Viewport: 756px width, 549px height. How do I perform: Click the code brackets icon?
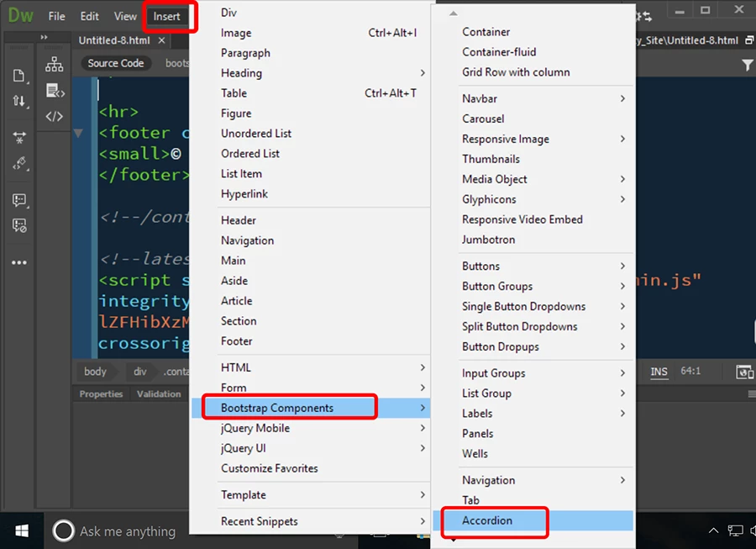coord(54,116)
